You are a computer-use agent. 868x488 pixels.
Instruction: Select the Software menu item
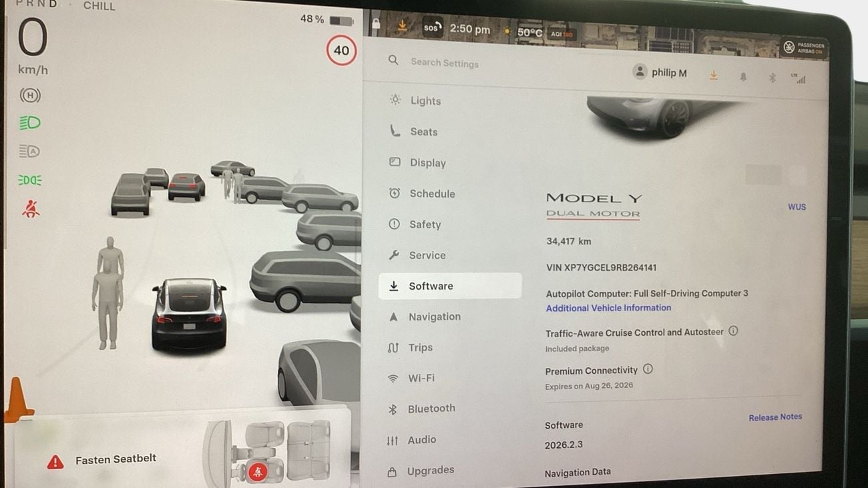coord(449,286)
